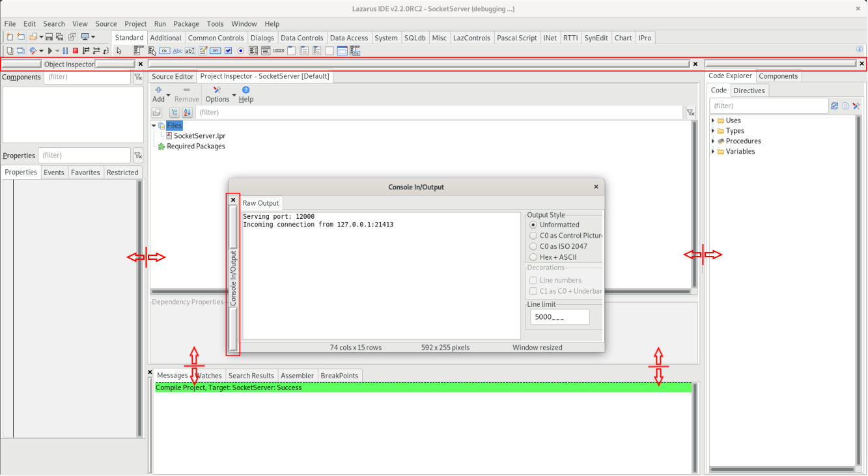This screenshot has height=476, width=868.
Task: Clear Components filter in Object Inspector
Action: coord(138,77)
